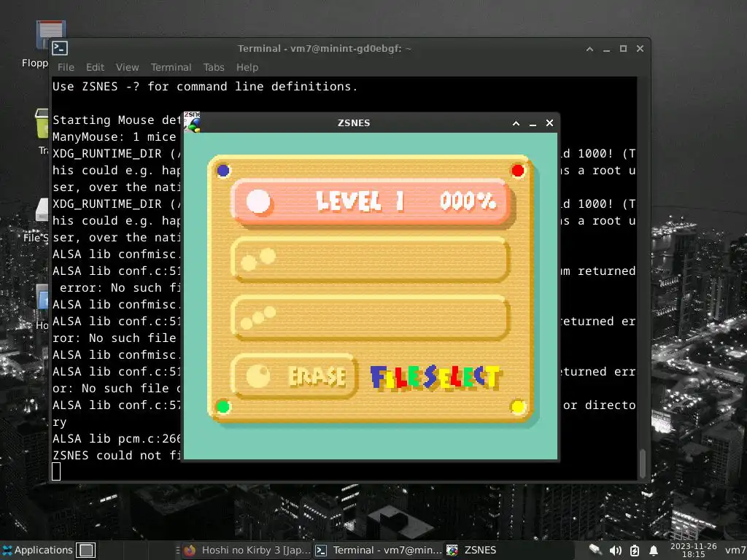Open the Edit menu in Terminal
This screenshot has height=560, width=747.
click(95, 67)
